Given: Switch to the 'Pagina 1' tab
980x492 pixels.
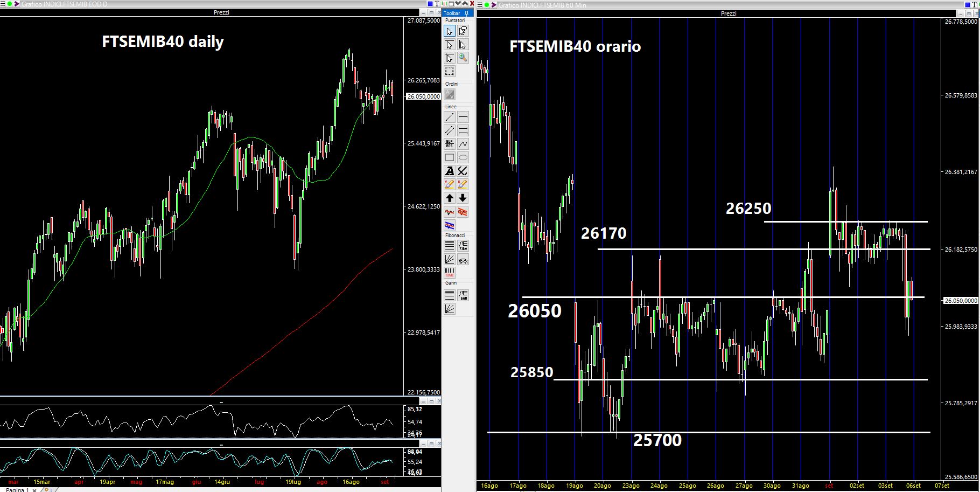Looking at the screenshot, I should (17, 489).
